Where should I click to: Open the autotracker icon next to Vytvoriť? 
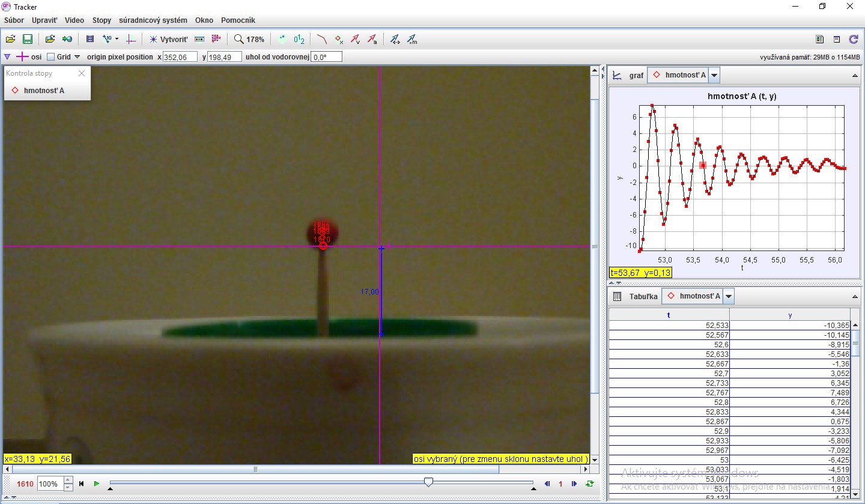pos(215,39)
